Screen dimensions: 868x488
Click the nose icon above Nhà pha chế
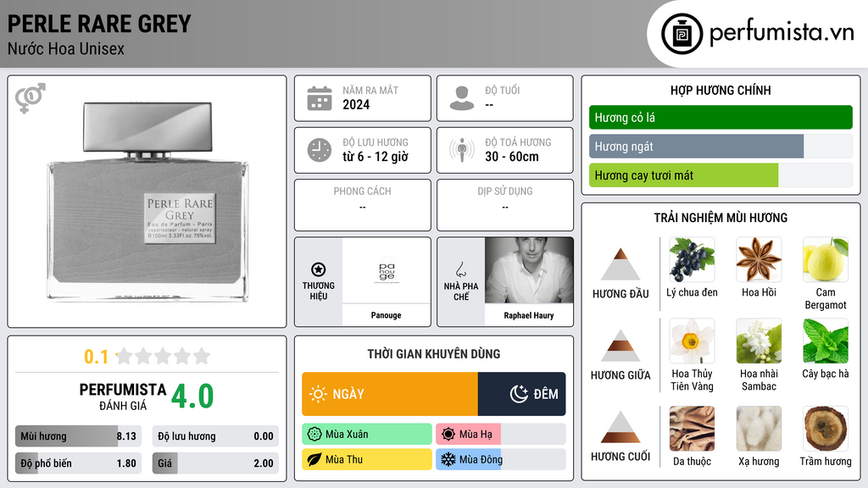point(460,269)
